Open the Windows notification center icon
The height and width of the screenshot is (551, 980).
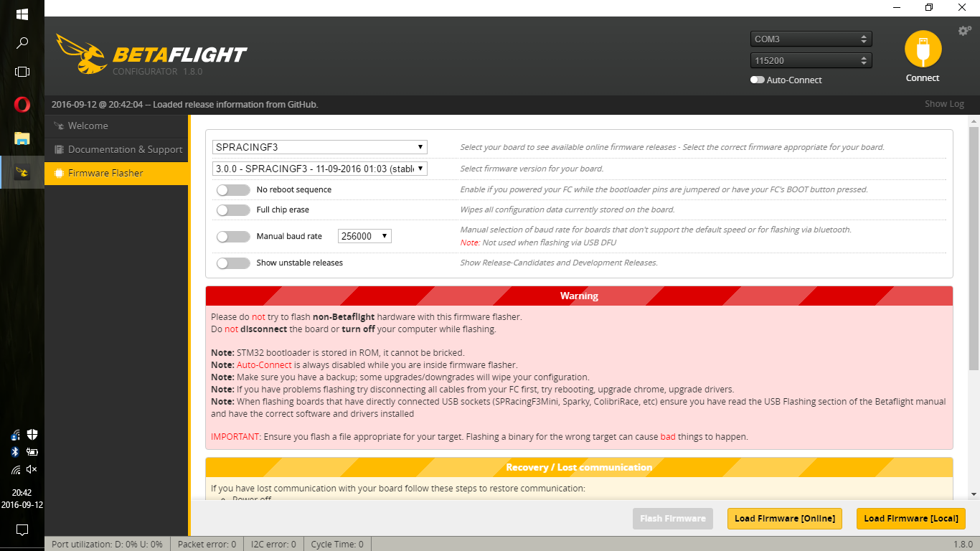[x=22, y=530]
